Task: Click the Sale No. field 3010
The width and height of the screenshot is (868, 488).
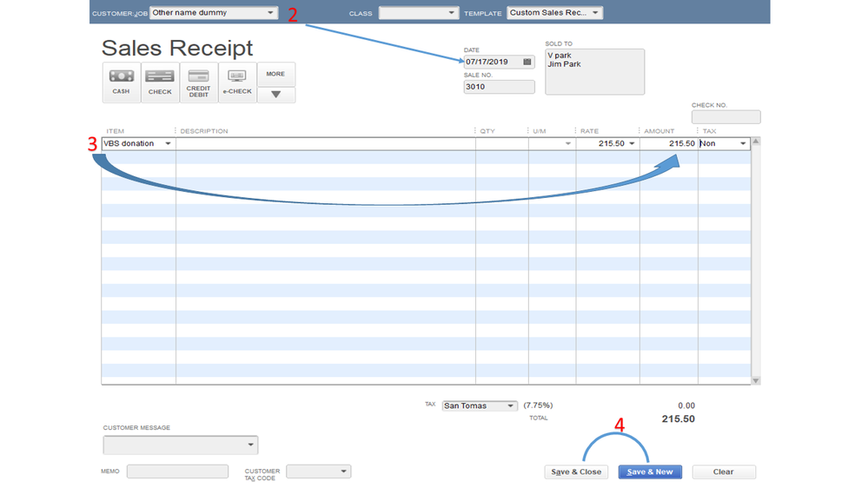Action: pyautogui.click(x=500, y=87)
